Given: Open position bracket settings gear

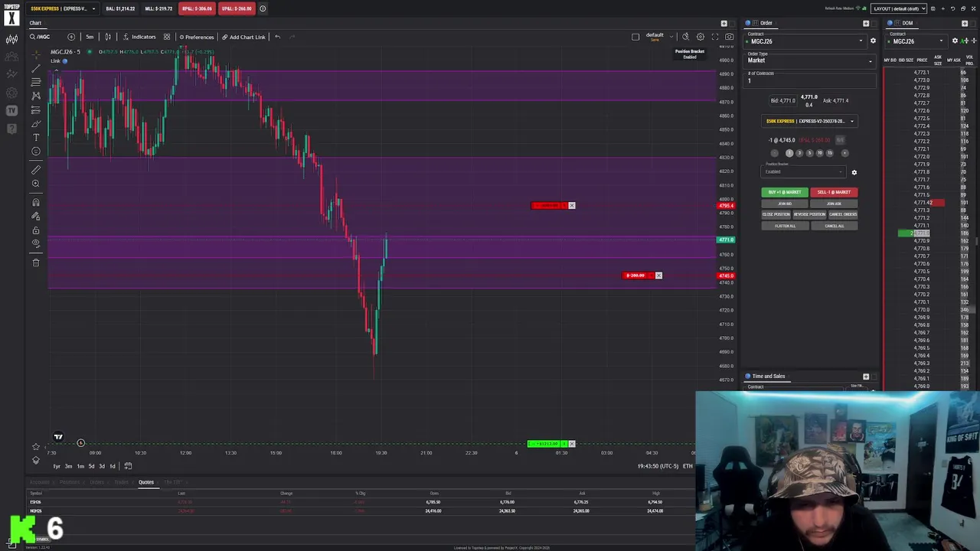Looking at the screenshot, I should click(854, 172).
